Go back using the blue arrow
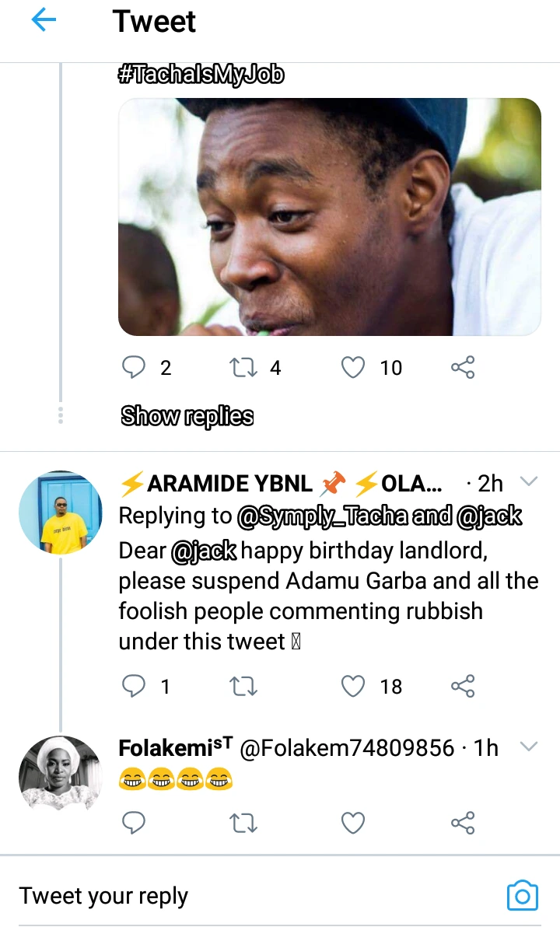560x934 pixels. tap(44, 22)
